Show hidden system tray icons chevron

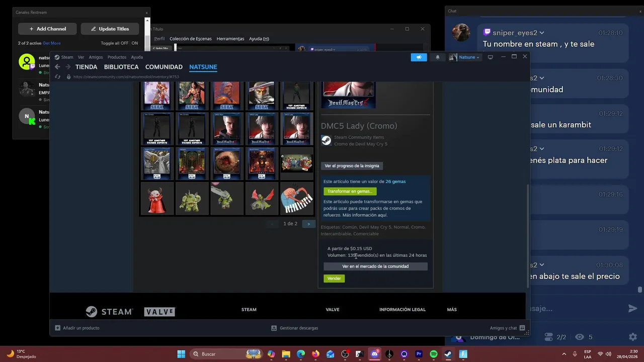click(x=564, y=354)
